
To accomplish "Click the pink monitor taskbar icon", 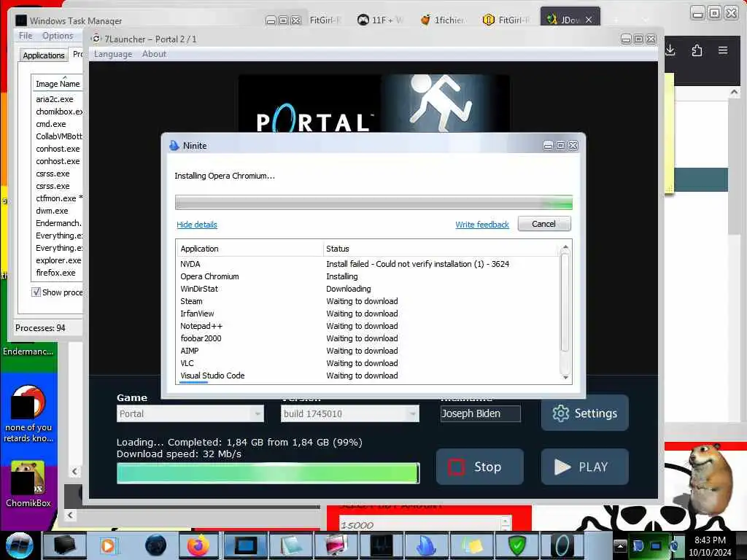I will click(x=336, y=545).
